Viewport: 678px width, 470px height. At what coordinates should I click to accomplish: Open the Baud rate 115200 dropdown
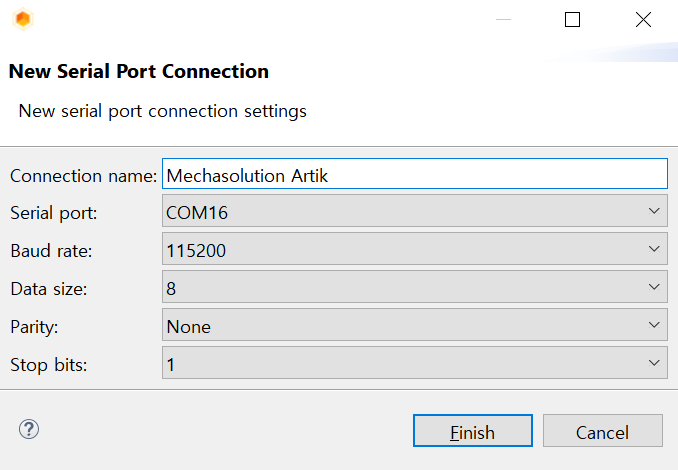click(x=415, y=249)
